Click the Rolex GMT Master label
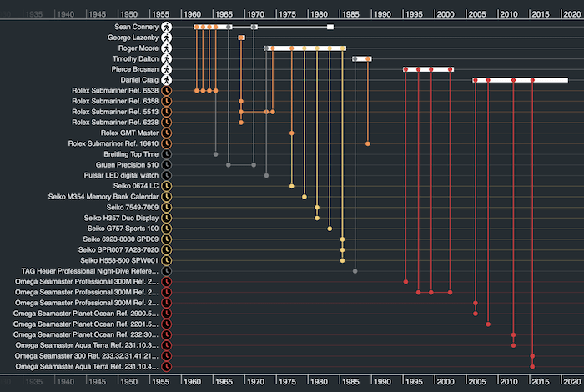The image size is (584, 392). coord(129,133)
